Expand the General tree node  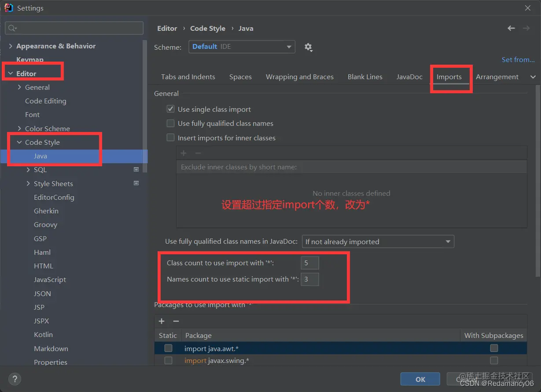click(19, 87)
